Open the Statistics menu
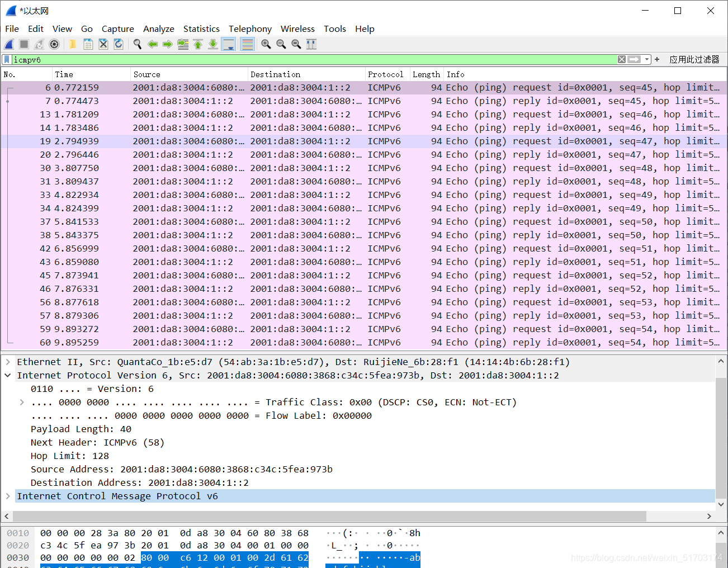The width and height of the screenshot is (728, 568). click(201, 29)
